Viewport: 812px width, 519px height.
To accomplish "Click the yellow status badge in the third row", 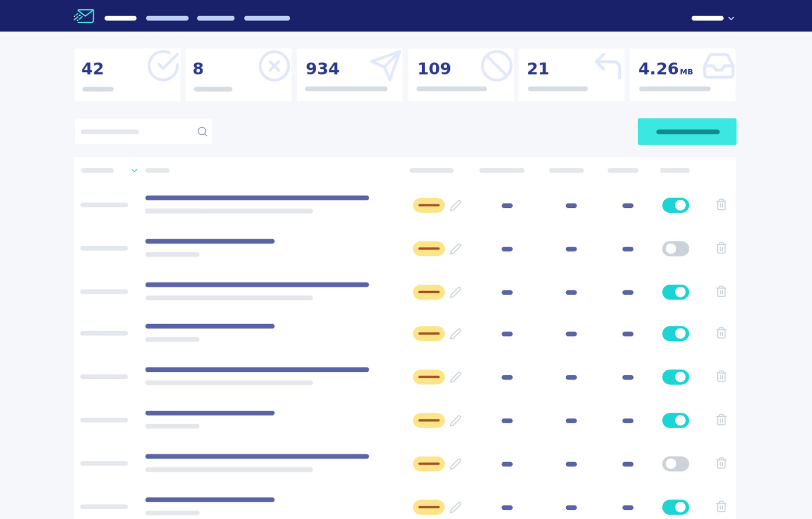I will [429, 292].
